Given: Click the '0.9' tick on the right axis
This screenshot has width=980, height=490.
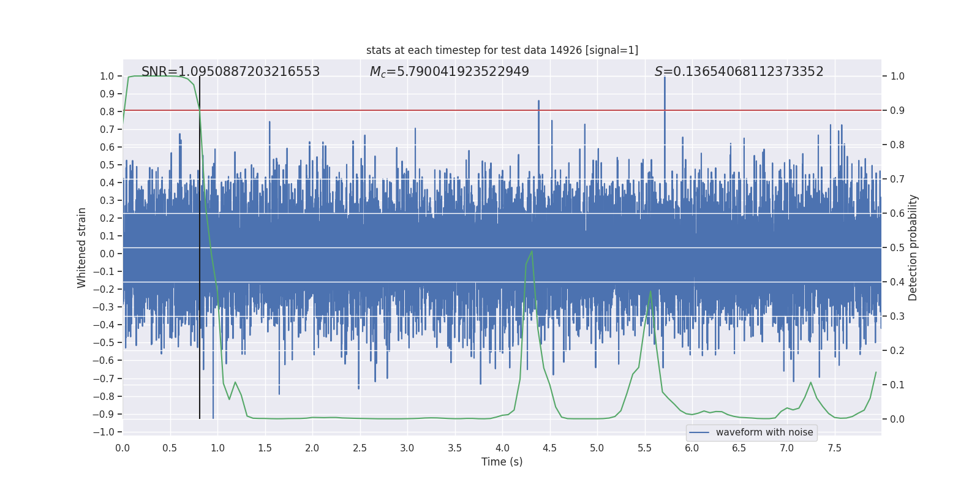Looking at the screenshot, I should [x=897, y=111].
